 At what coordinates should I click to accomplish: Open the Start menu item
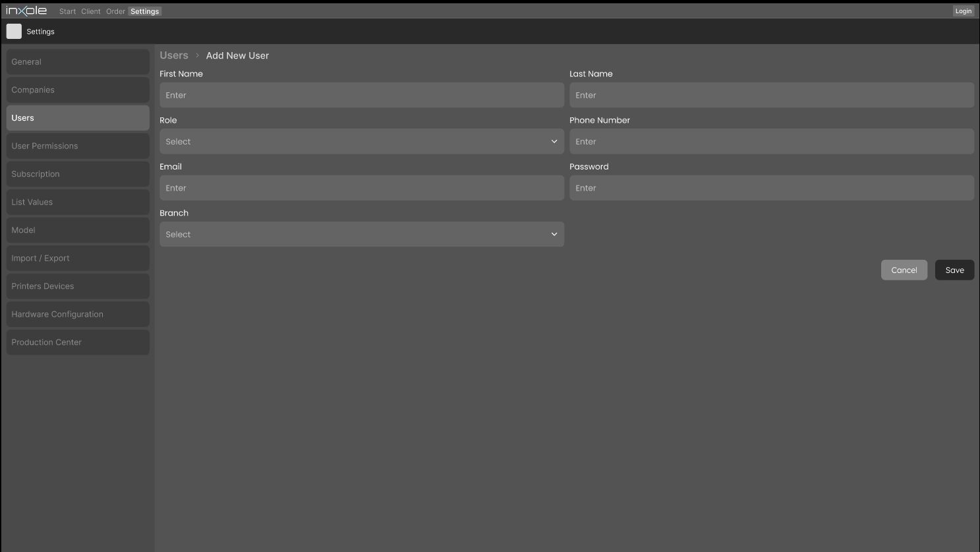[x=67, y=11]
